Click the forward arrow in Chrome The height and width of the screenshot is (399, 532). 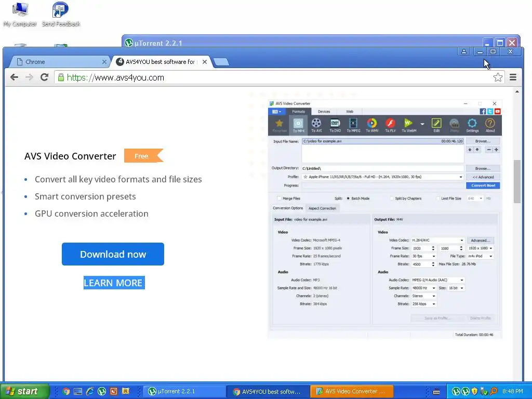[30, 77]
